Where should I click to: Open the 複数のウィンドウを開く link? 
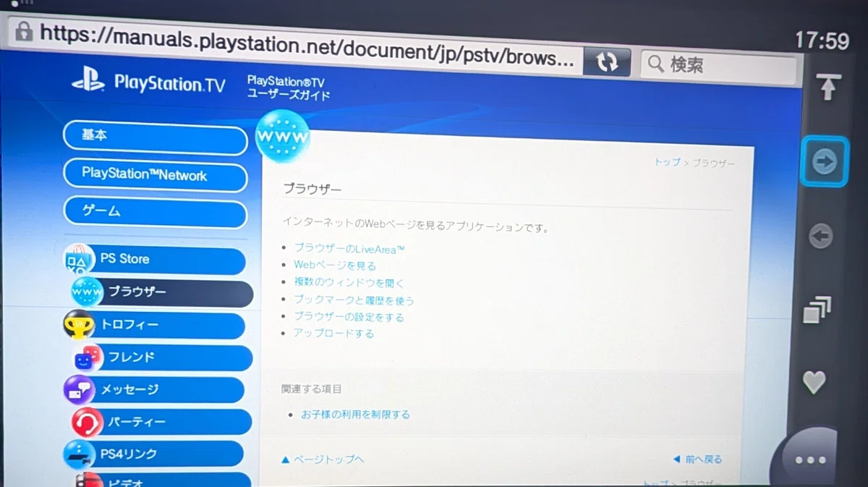click(x=349, y=283)
